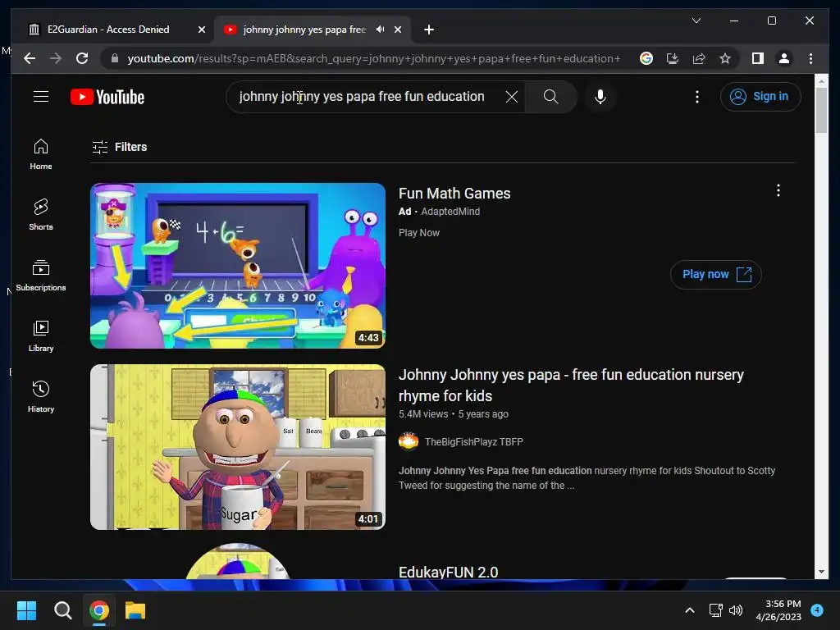Open the three-dot menu for the Fun Math Games ad

pyautogui.click(x=778, y=190)
